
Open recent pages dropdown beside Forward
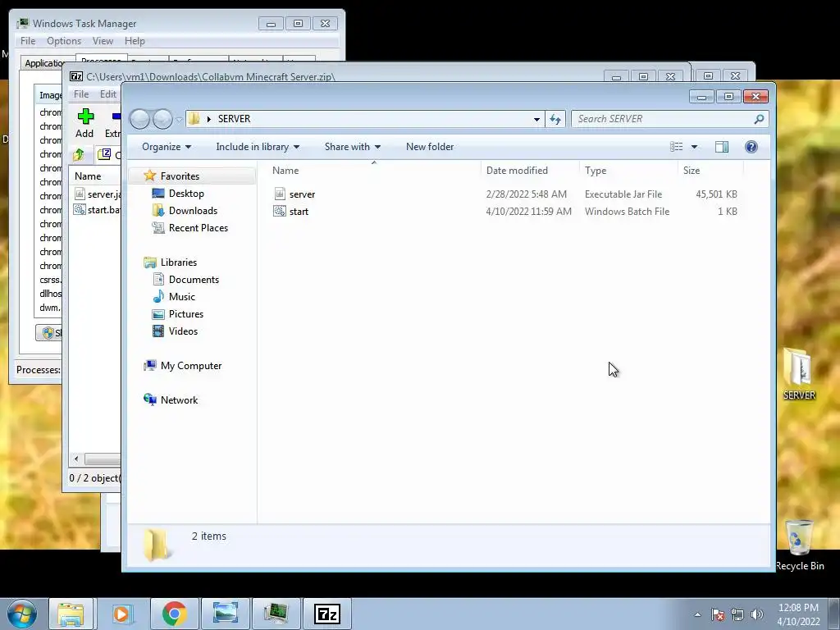(179, 120)
